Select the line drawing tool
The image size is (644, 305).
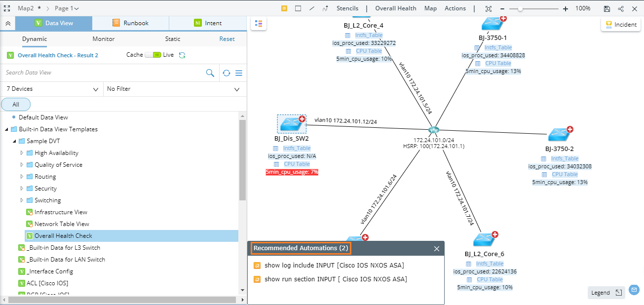[x=311, y=8]
